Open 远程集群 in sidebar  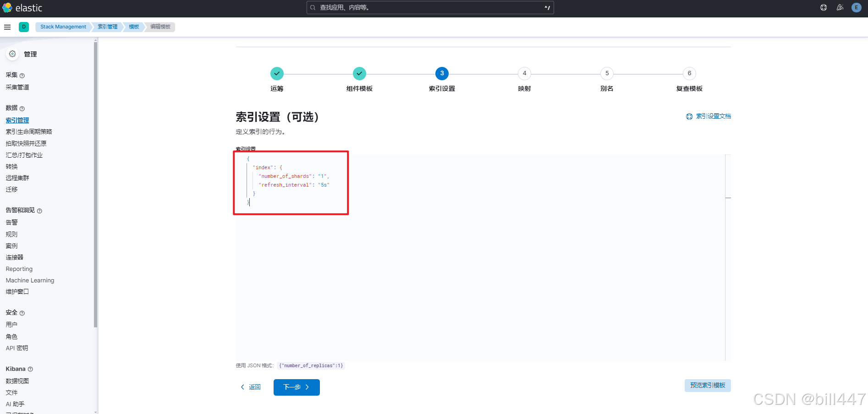[17, 178]
